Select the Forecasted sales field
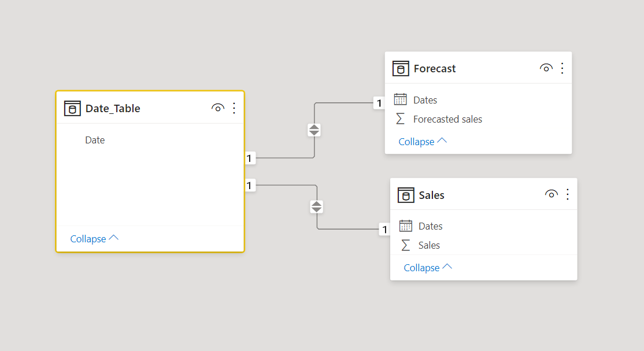 (447, 119)
